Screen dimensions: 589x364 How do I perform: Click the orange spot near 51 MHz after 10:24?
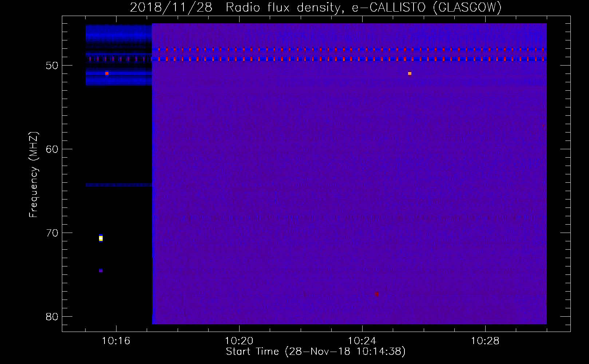[410, 74]
